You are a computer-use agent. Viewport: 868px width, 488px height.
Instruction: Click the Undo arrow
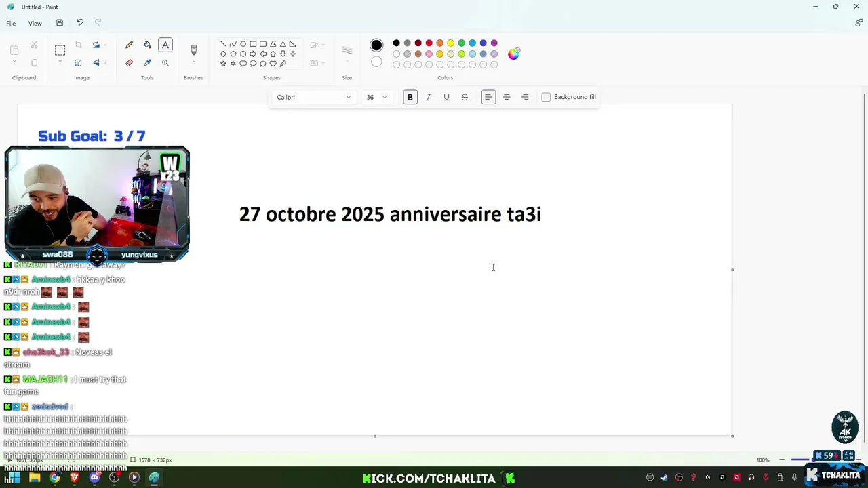tap(80, 23)
